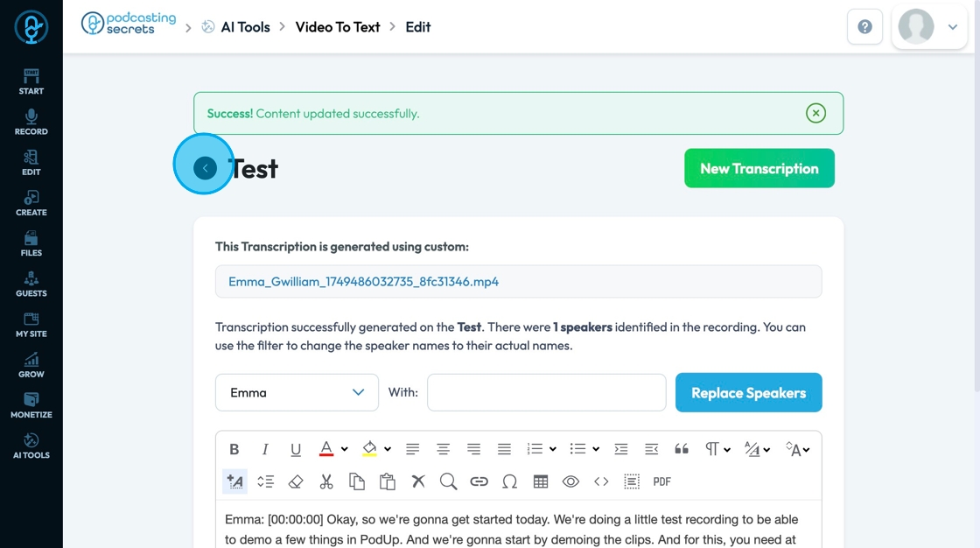Open AI TOOLS in the sidebar
The width and height of the screenshot is (980, 548).
pos(31,446)
